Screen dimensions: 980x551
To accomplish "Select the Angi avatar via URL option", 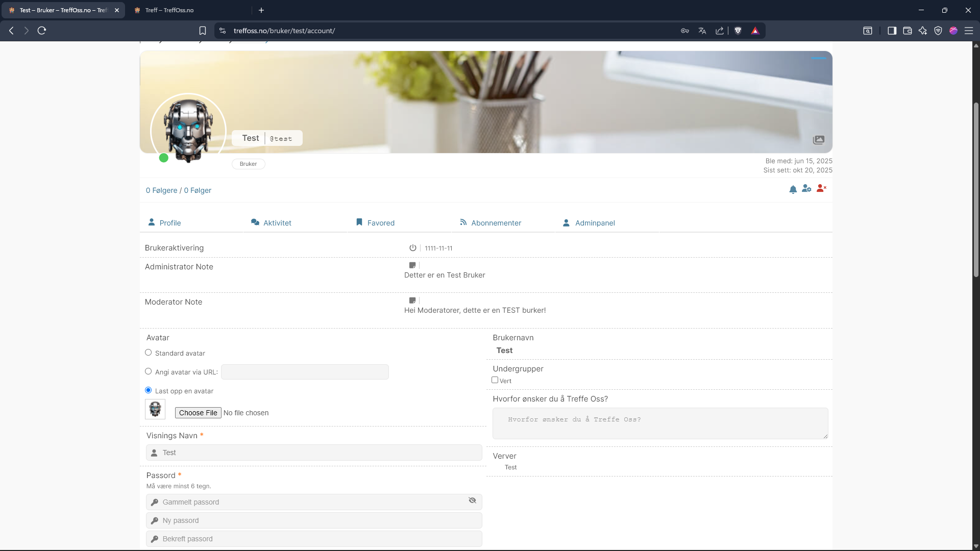I will [x=149, y=371].
